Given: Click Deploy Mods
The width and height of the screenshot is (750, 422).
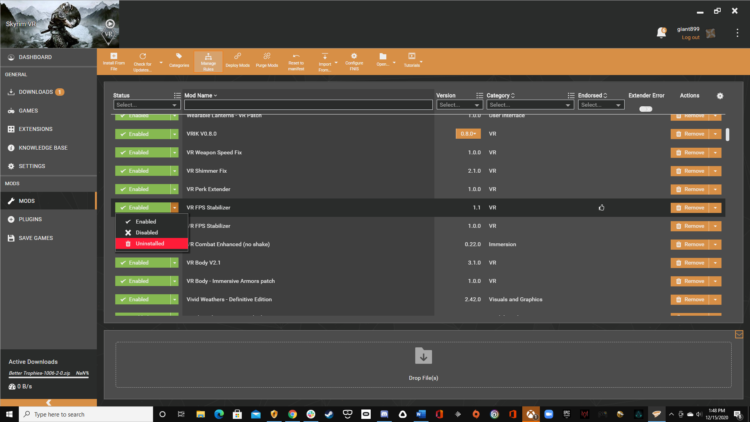Looking at the screenshot, I should point(238,62).
